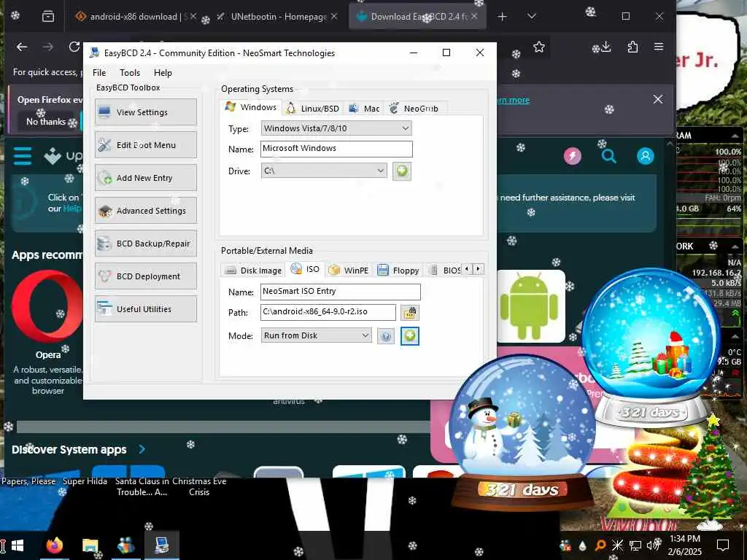Viewport: 747px width, 560px height.
Task: Open a new Firefox tab
Action: click(x=502, y=17)
